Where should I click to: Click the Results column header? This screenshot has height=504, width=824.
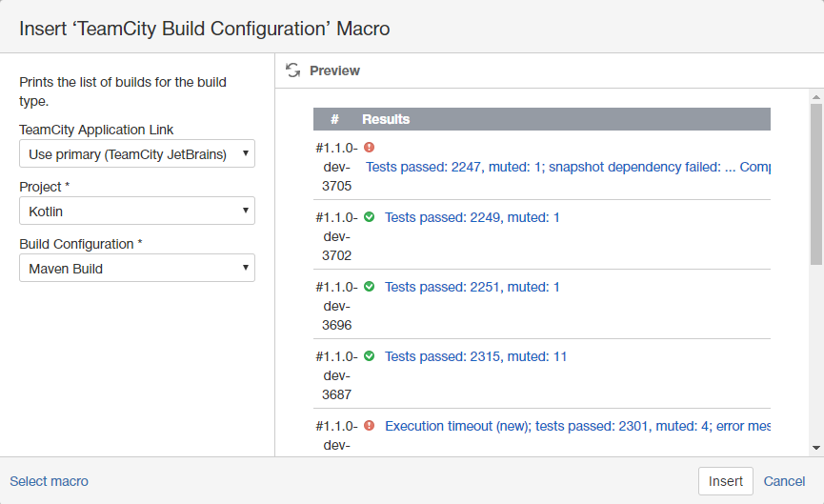(386, 119)
